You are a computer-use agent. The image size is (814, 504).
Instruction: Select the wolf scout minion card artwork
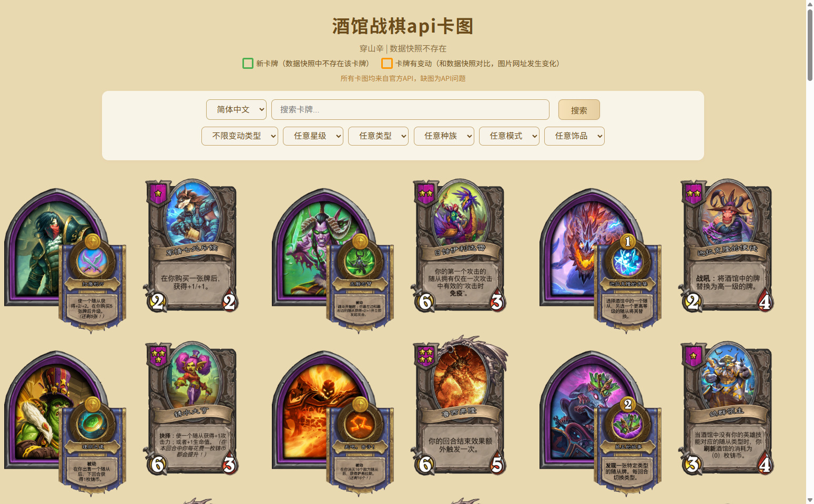click(191, 246)
